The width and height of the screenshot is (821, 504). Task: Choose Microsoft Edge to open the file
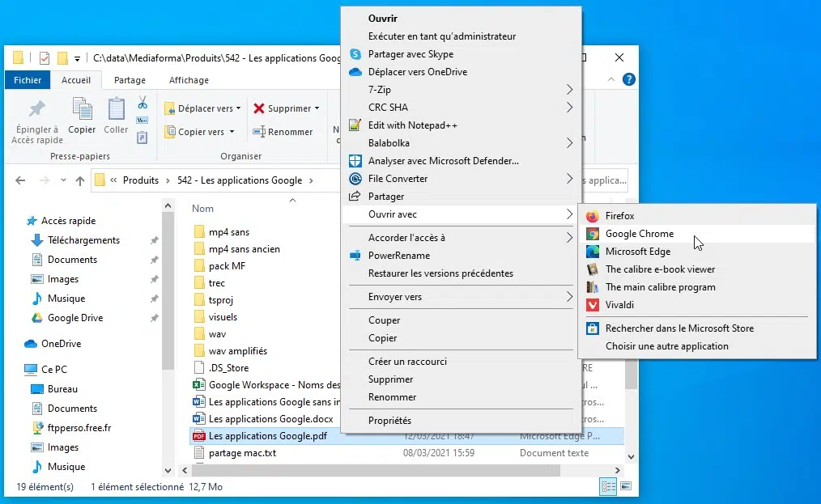click(637, 252)
